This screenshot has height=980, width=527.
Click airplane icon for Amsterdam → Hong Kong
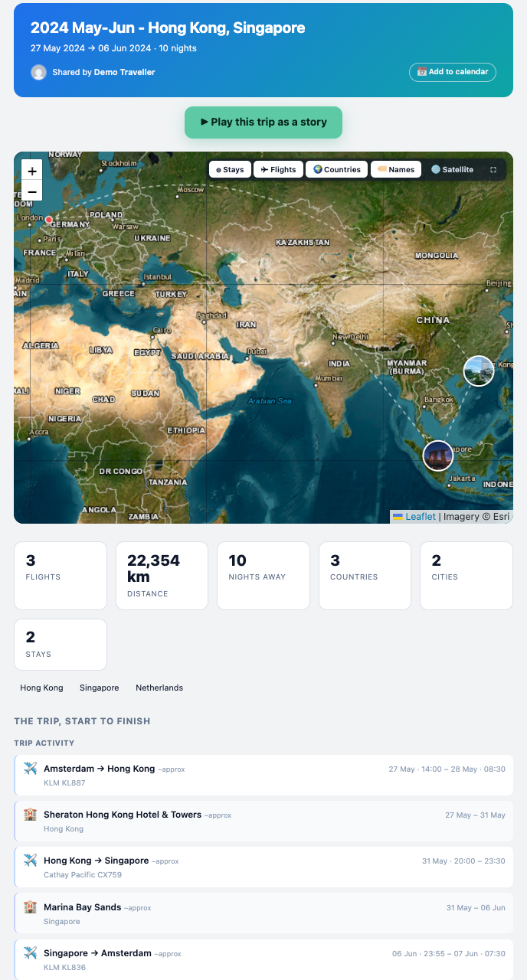(30, 768)
